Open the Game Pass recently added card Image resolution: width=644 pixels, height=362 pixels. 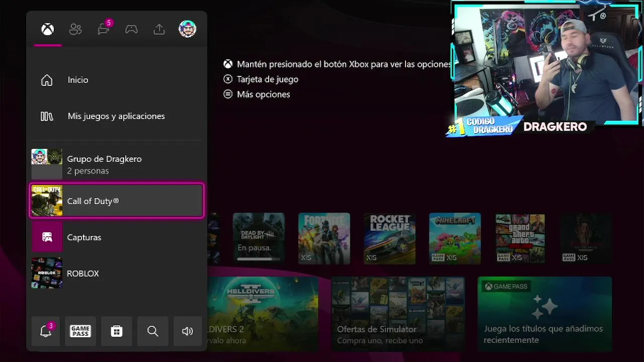pos(544,314)
